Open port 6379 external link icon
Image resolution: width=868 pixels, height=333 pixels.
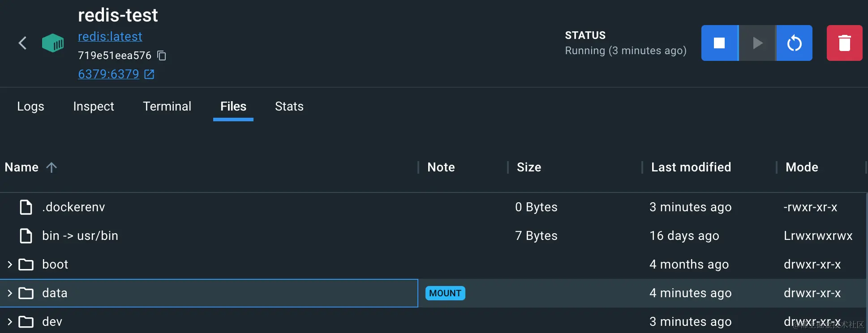[x=149, y=74]
